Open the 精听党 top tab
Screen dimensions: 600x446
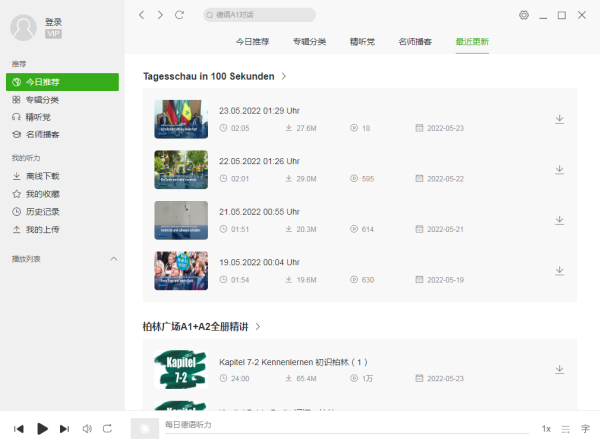pos(362,42)
